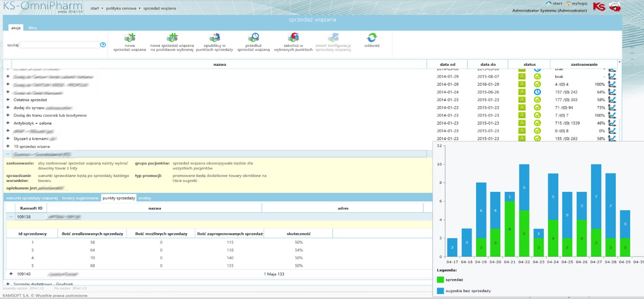Click the blue help icon beside search field

(x=103, y=45)
